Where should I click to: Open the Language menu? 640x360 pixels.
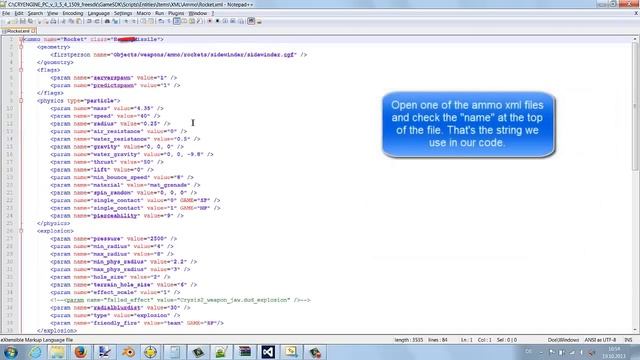click(98, 13)
